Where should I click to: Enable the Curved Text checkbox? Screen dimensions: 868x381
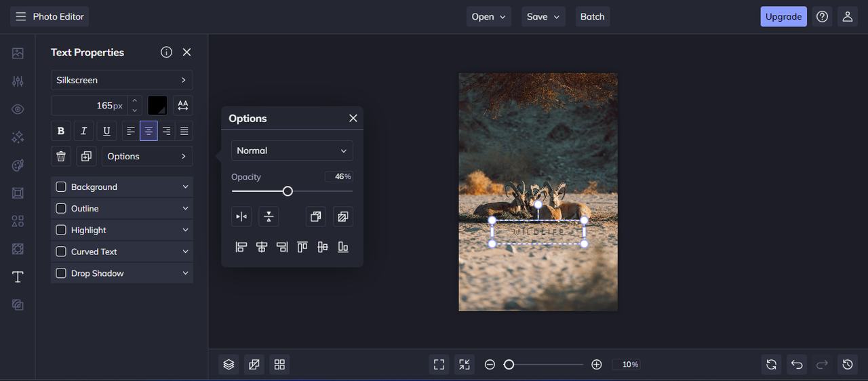(61, 252)
